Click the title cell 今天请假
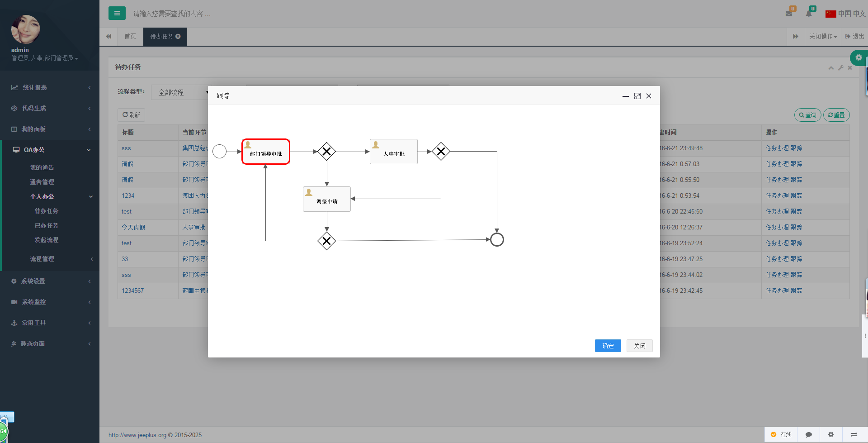868x443 pixels. coord(133,227)
